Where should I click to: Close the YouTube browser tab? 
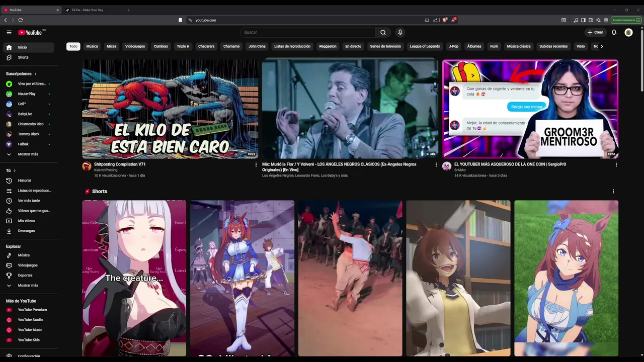coord(57,10)
